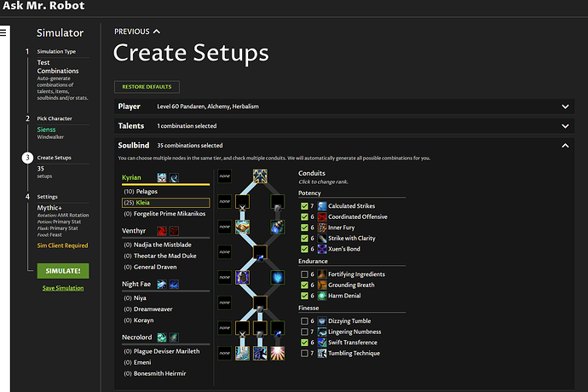The height and width of the screenshot is (392, 588).
Task: Click the first Kyrian covenant ability icon
Action: [162, 177]
